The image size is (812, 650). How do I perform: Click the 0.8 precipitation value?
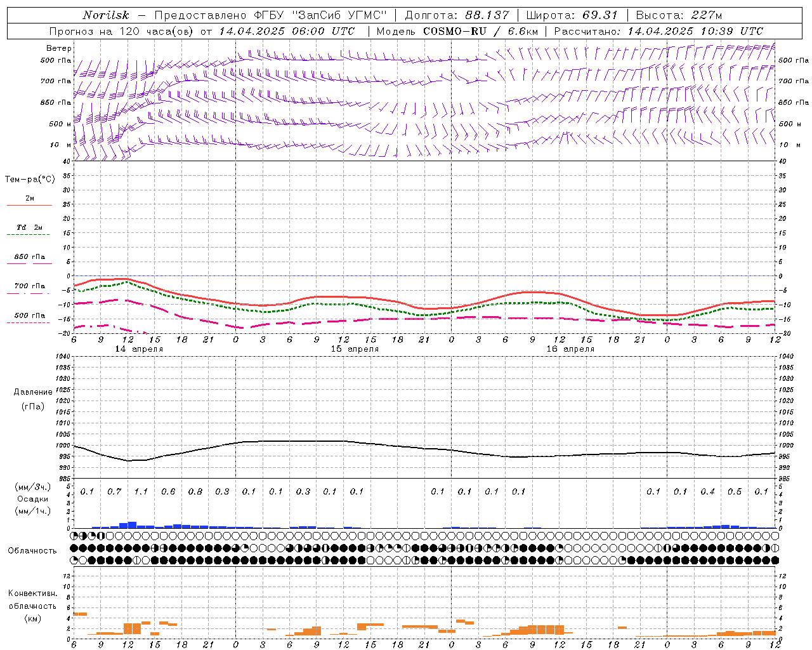(x=195, y=491)
